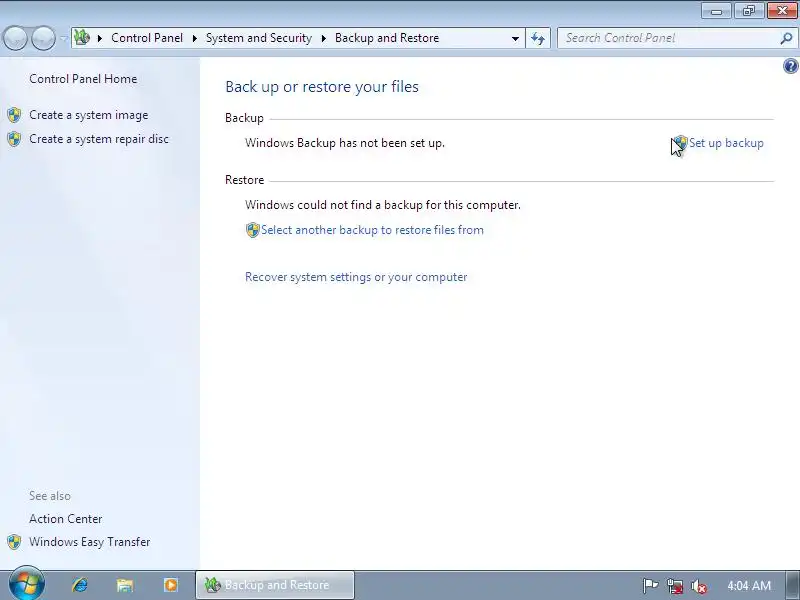Click Select another backup to restore files from

pos(372,230)
